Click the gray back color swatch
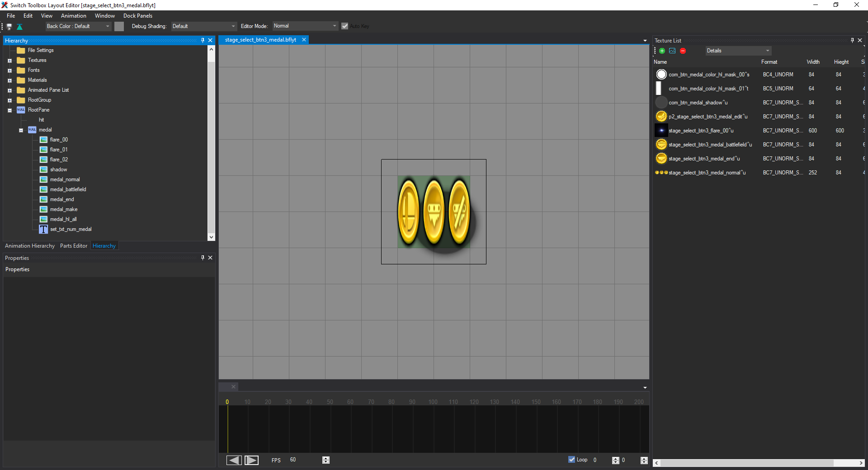868x470 pixels. click(119, 26)
